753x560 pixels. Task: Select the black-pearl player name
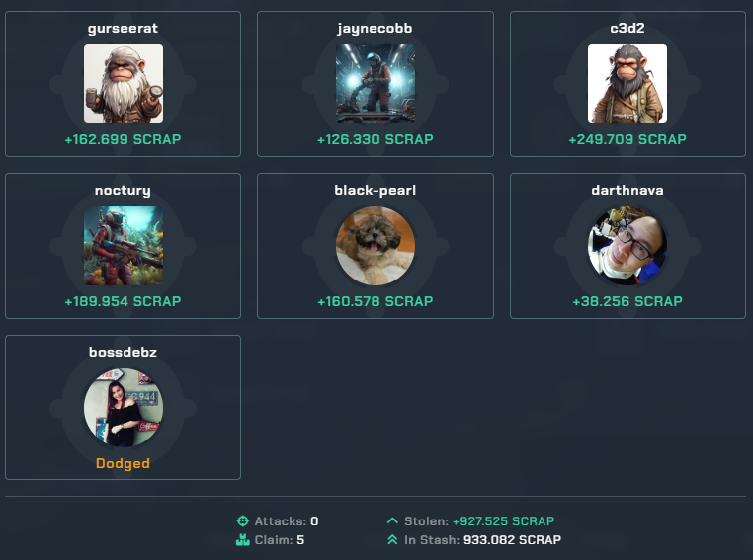(376, 191)
